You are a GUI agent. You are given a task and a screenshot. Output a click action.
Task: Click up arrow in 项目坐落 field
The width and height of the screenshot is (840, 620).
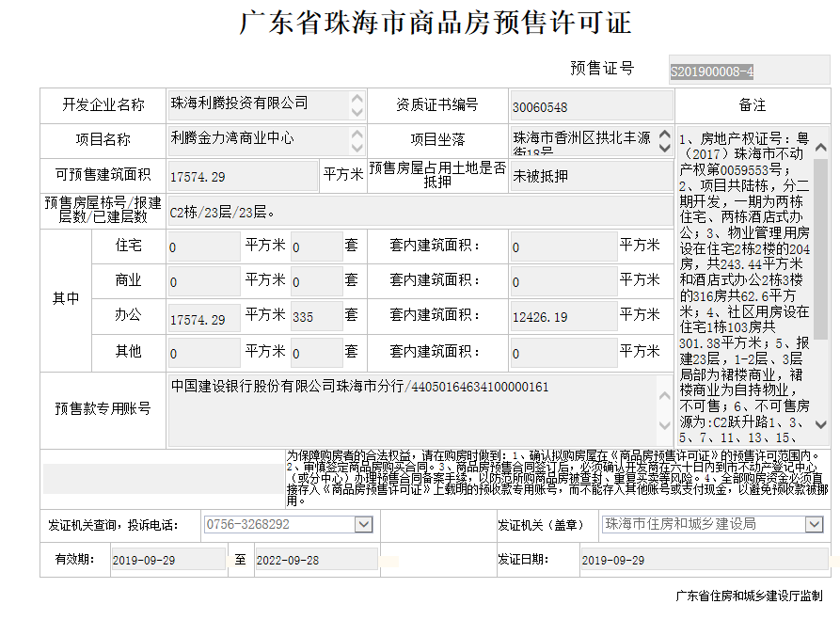click(x=665, y=134)
